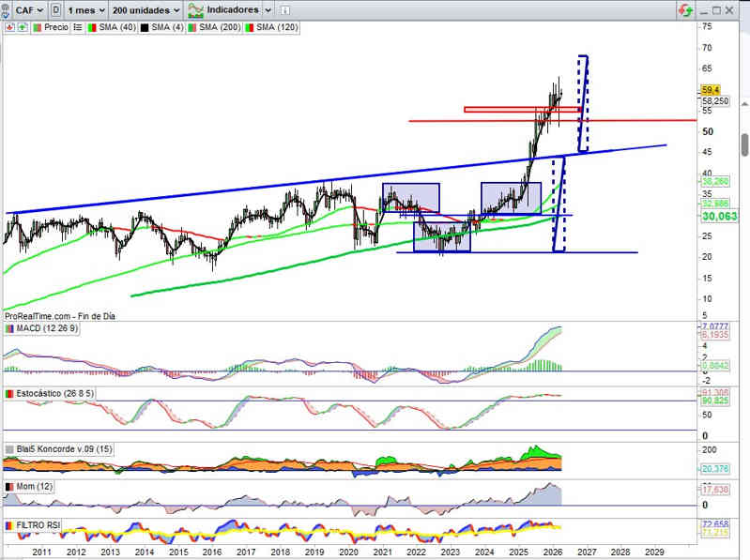
Task: Open the list icon next to Precio
Action: (78, 27)
